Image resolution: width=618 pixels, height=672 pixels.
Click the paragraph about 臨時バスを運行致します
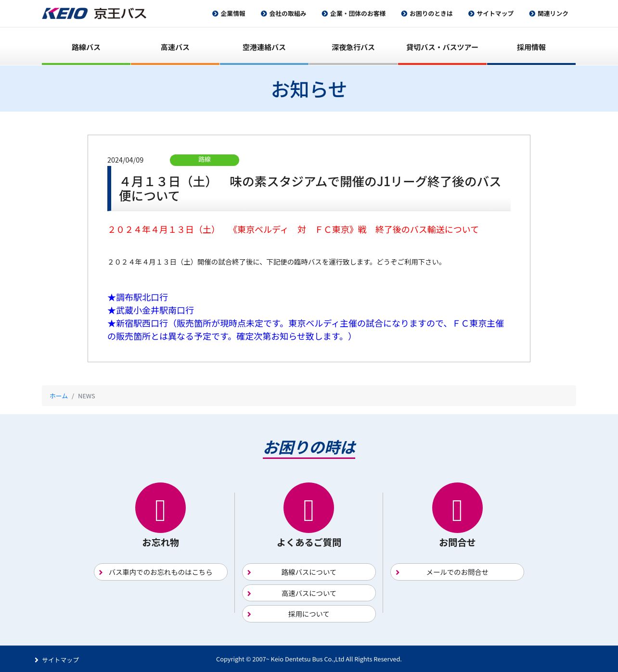(276, 262)
